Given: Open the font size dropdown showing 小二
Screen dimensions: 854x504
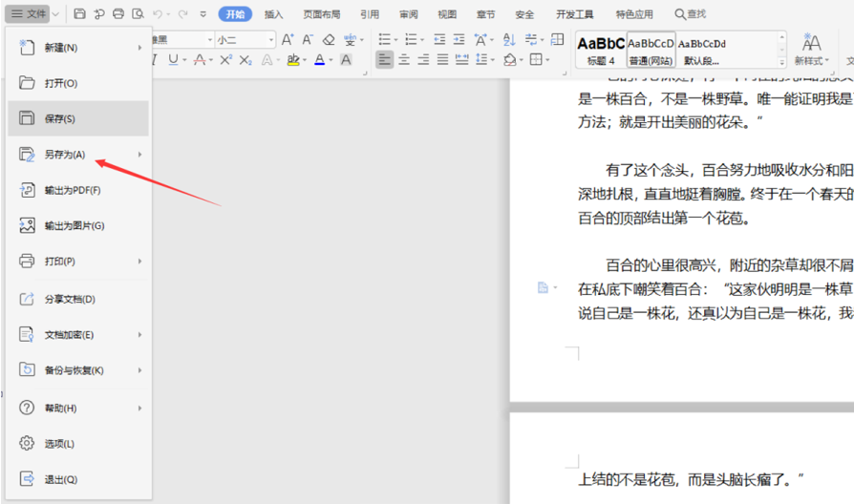Looking at the screenshot, I should [x=270, y=40].
